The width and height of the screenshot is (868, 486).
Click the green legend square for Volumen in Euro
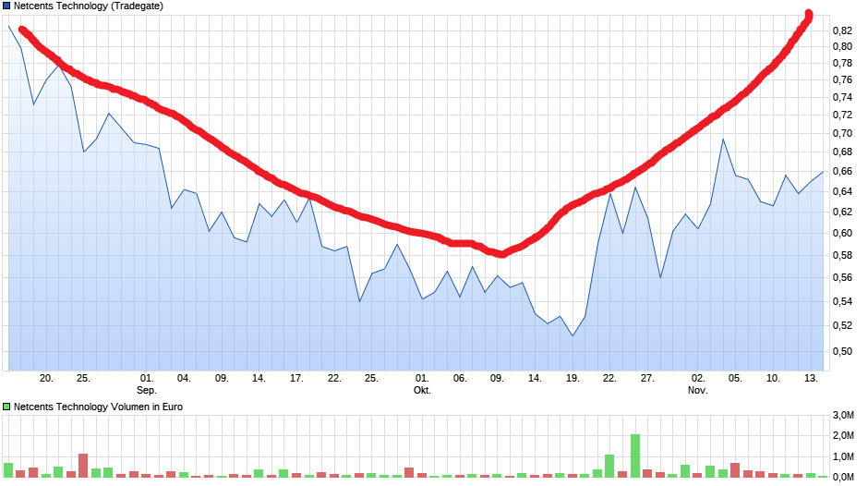point(6,407)
